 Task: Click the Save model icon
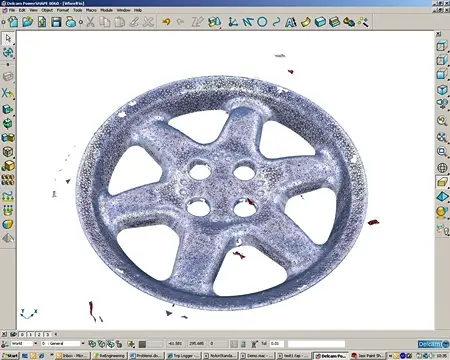click(x=56, y=22)
